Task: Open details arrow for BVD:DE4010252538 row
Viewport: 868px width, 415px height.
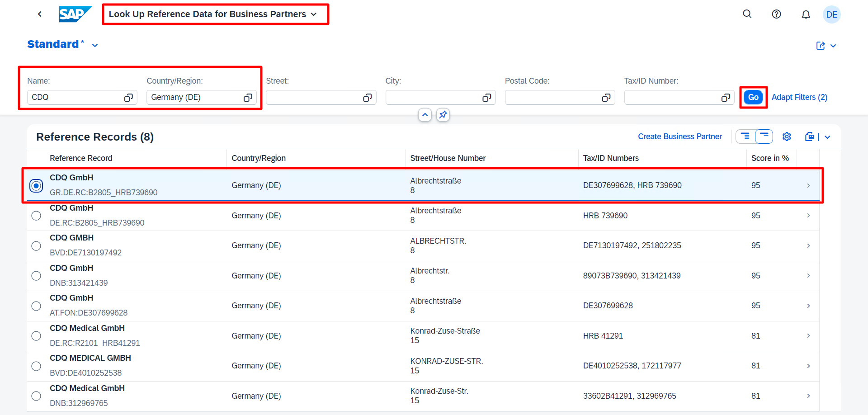Action: (x=808, y=366)
